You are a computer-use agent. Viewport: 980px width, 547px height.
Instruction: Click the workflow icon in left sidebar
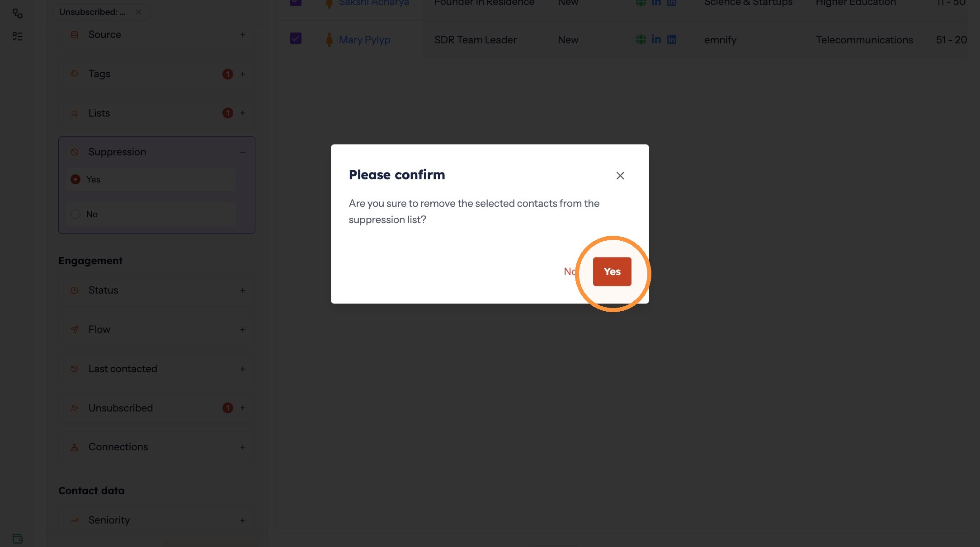pos(18,14)
